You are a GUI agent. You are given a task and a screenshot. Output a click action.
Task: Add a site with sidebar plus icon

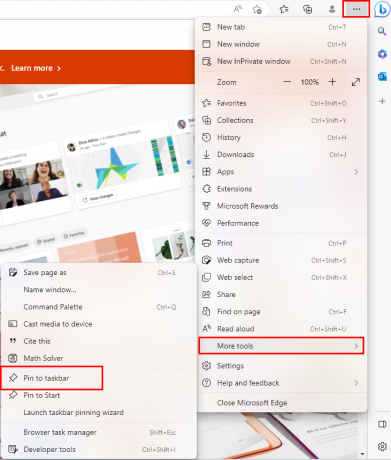382,101
